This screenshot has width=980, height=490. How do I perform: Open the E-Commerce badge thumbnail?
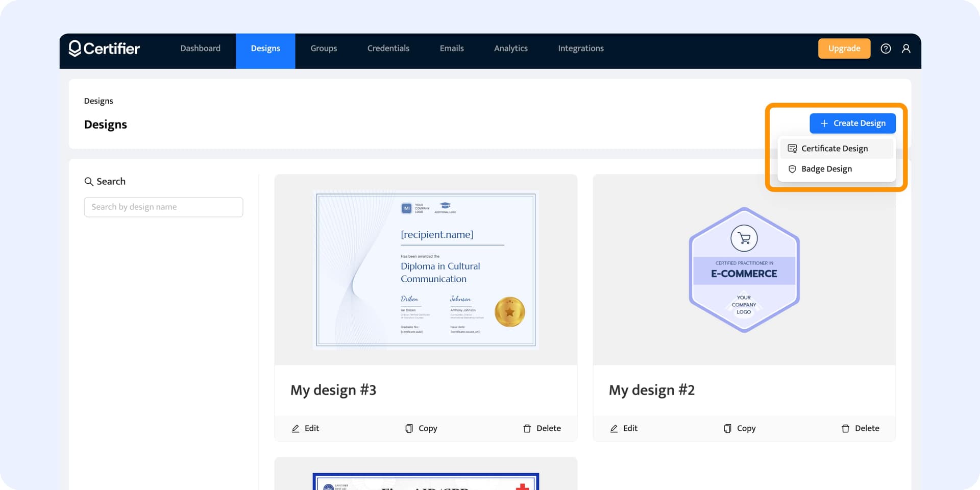pyautogui.click(x=744, y=269)
